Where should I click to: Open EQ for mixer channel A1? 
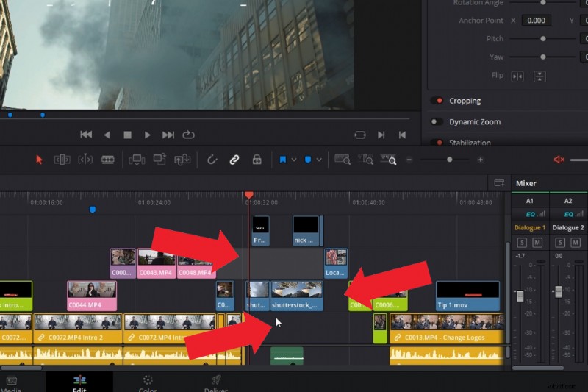(x=530, y=214)
